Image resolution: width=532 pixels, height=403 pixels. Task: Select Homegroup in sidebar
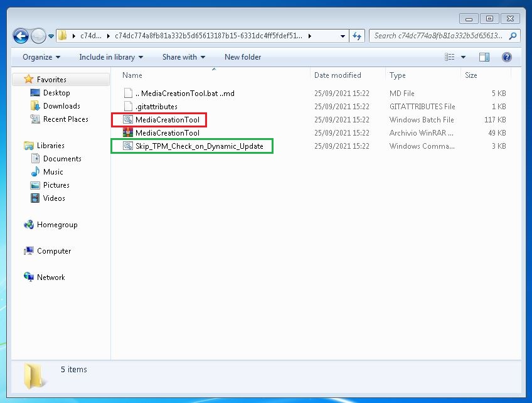pos(57,225)
